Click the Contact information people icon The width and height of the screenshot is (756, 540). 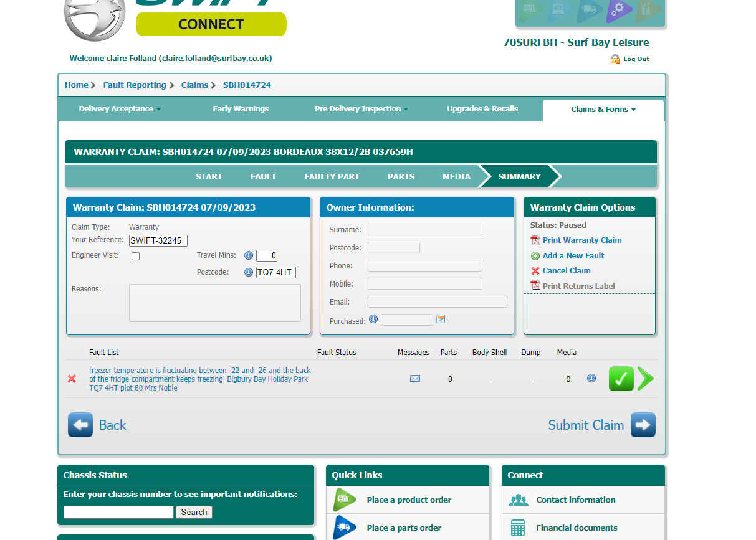click(x=519, y=500)
